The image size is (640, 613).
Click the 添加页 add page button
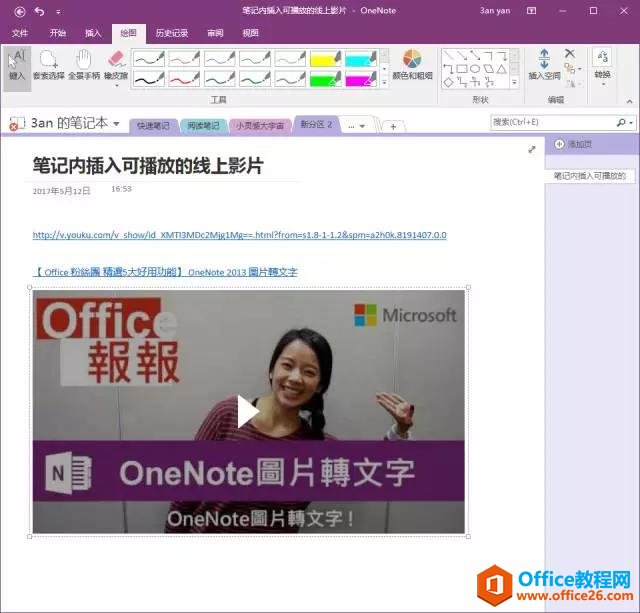pos(573,144)
